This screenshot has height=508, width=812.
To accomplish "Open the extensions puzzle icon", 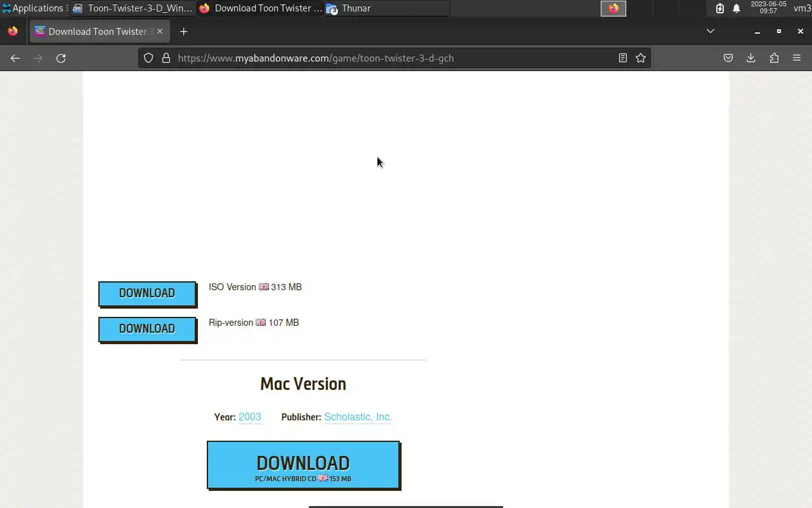I will pos(774,58).
